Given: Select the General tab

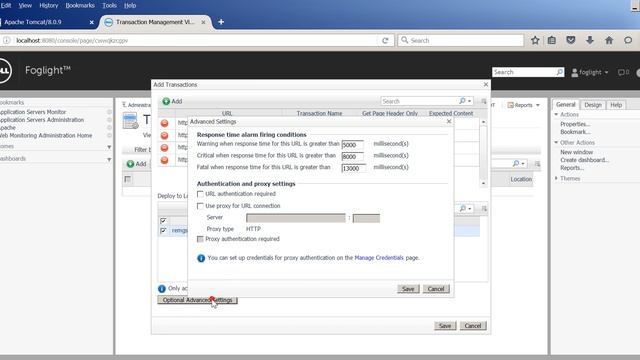Looking at the screenshot, I should pos(566,104).
